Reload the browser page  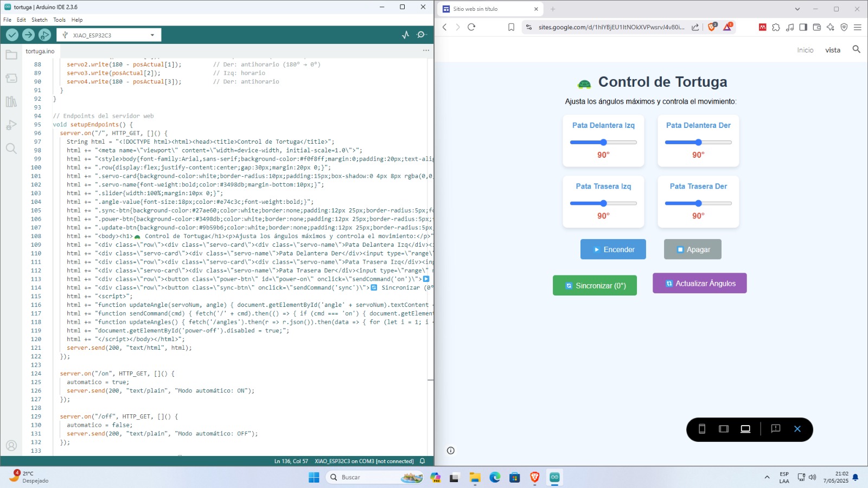[471, 27]
